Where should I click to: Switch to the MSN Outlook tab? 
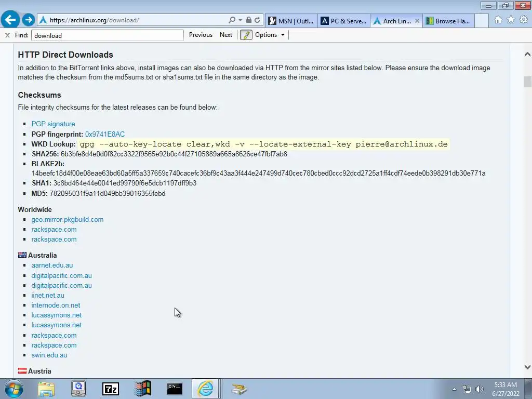291,21
